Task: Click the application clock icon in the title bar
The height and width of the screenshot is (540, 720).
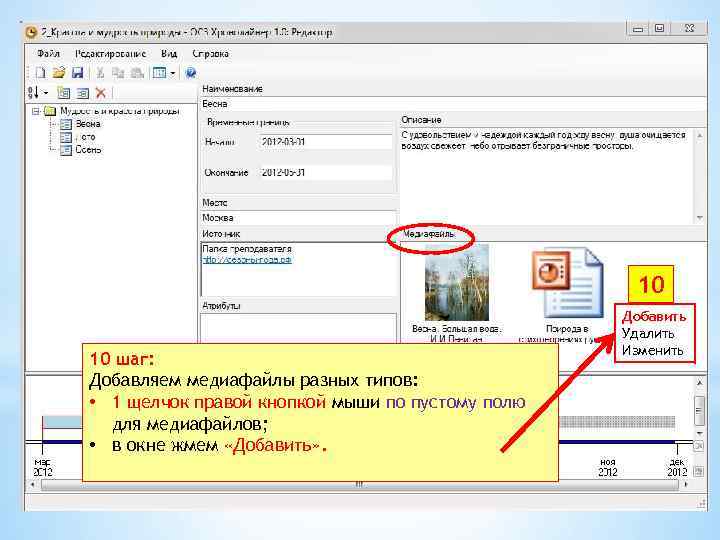Action: pyautogui.click(x=31, y=33)
